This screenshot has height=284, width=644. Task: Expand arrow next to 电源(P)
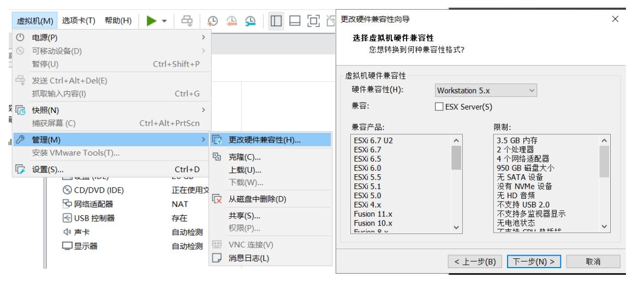204,38
